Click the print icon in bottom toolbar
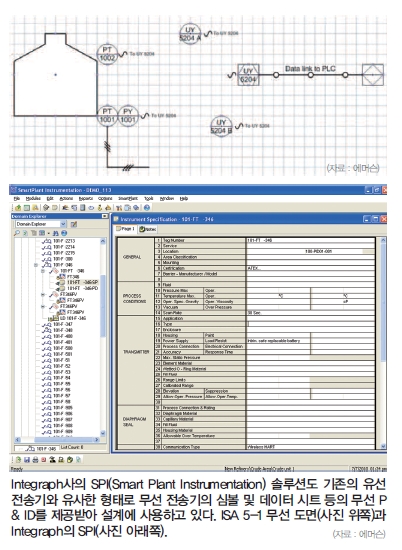Screen dimensions: 402x550 tap(35, 460)
